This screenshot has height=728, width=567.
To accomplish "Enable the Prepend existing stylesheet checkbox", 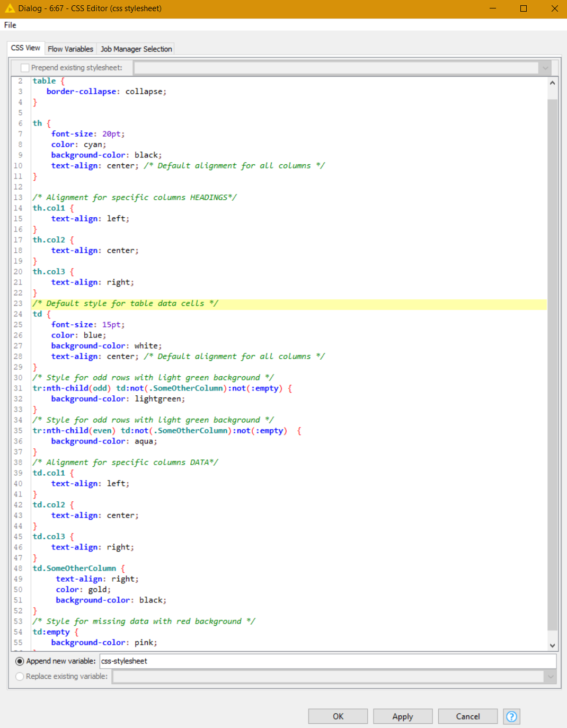I will [25, 68].
